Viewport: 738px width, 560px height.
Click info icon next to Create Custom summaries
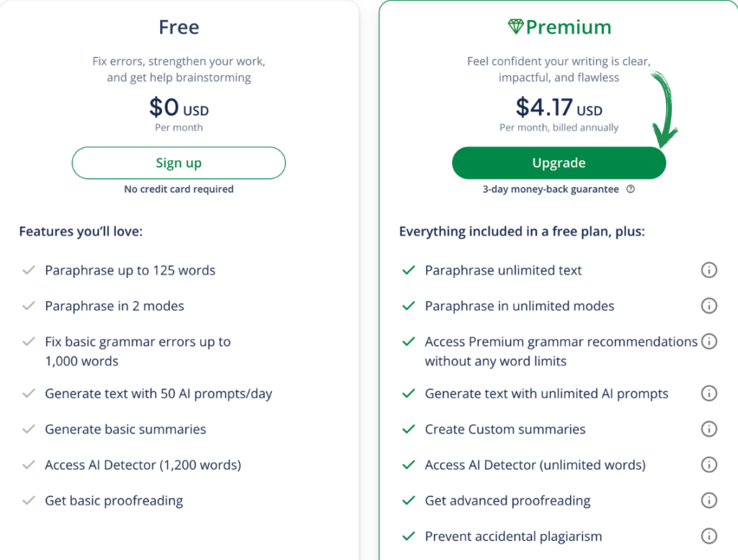pos(709,429)
